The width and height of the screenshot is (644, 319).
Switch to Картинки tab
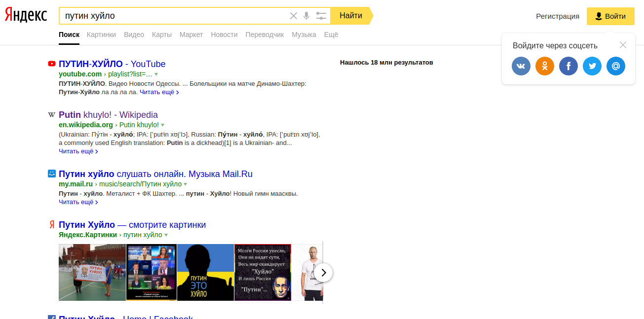[x=101, y=35]
